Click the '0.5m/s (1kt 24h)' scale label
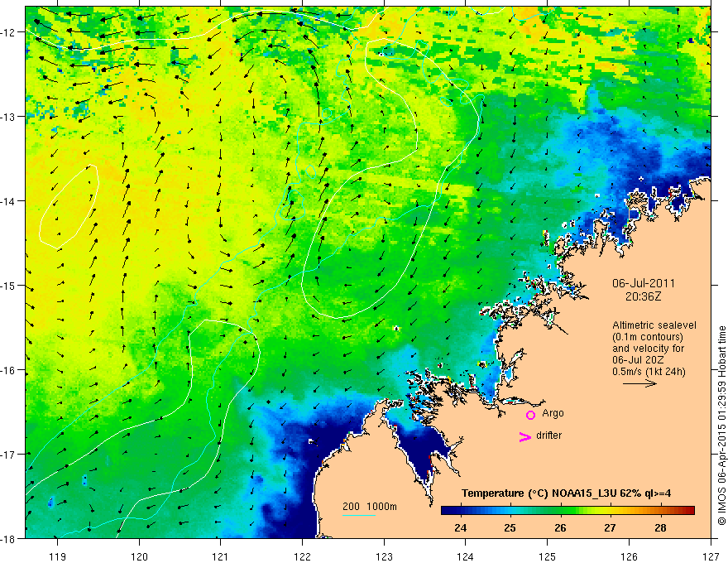The image size is (728, 563). click(649, 371)
